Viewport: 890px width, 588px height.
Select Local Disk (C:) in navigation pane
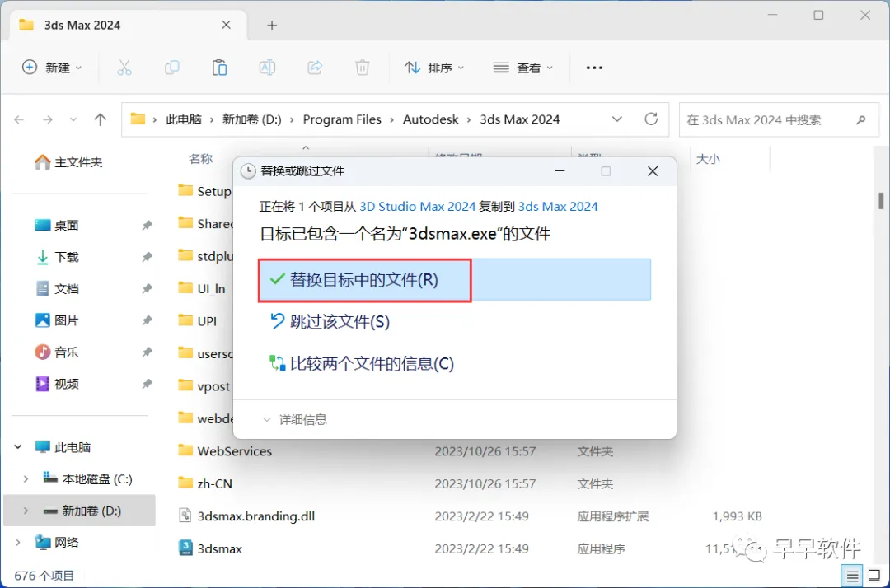88,479
